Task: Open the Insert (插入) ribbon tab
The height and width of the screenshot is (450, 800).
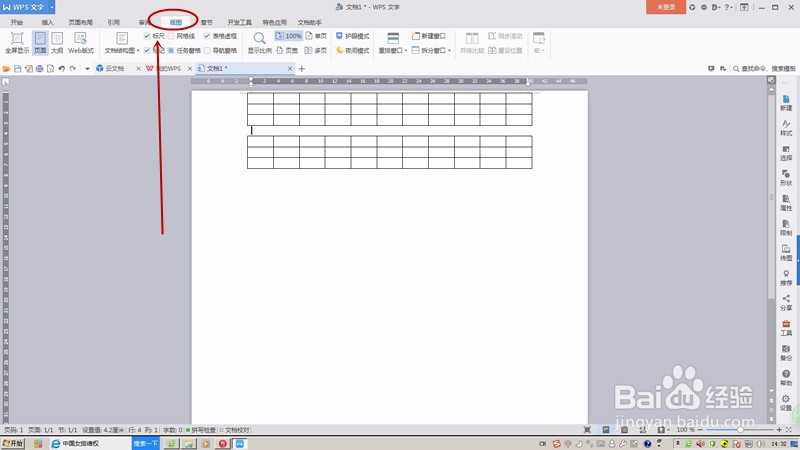Action: click(47, 22)
